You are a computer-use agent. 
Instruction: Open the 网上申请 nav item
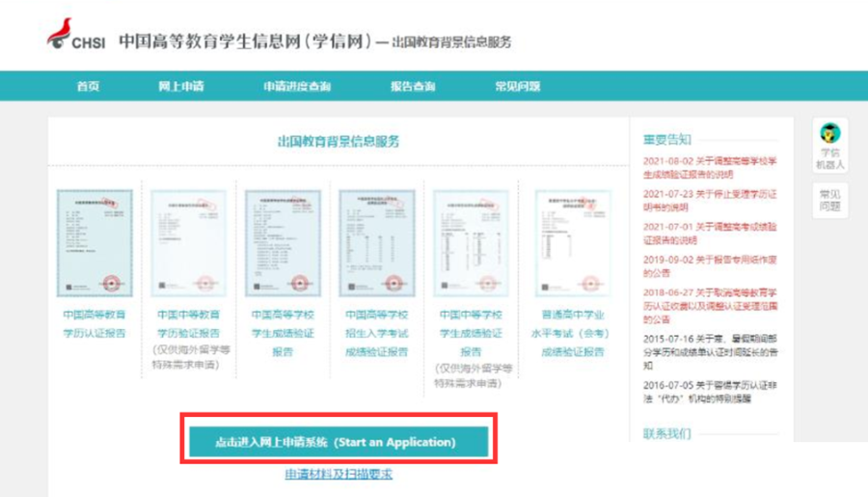pyautogui.click(x=181, y=86)
